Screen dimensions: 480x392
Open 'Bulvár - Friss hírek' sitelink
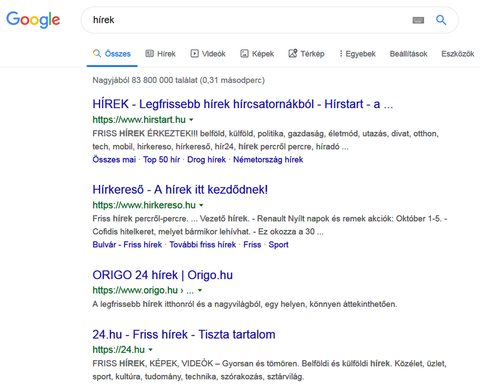click(127, 245)
